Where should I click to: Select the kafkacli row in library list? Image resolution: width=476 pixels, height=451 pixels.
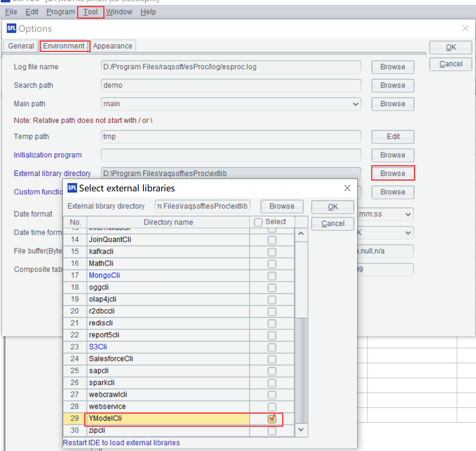click(168, 252)
